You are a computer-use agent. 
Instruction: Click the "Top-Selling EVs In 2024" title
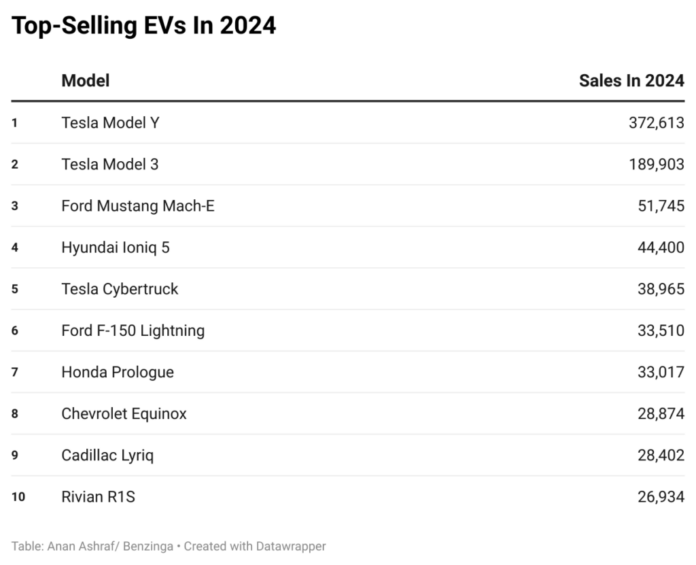coord(143,27)
